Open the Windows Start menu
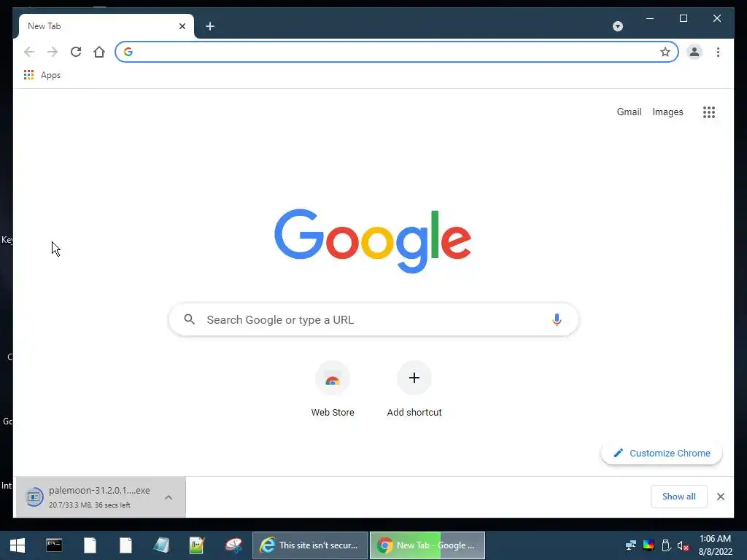 tap(18, 545)
